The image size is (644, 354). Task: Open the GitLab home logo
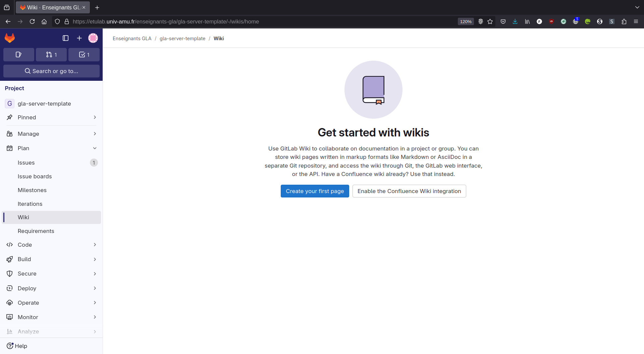[x=10, y=38]
